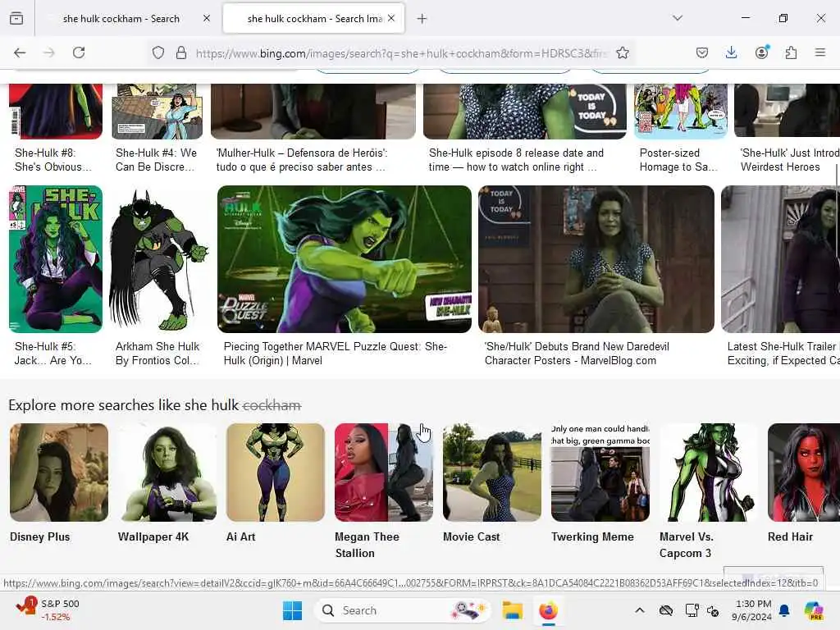The width and height of the screenshot is (840, 630).
Task: Open the tracking protection shield icon
Action: click(158, 52)
